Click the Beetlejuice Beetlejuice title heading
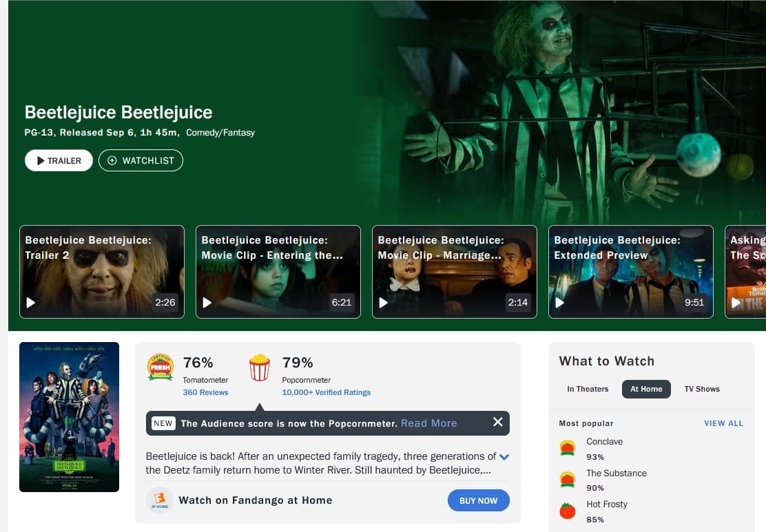The width and height of the screenshot is (766, 532). [x=118, y=112]
